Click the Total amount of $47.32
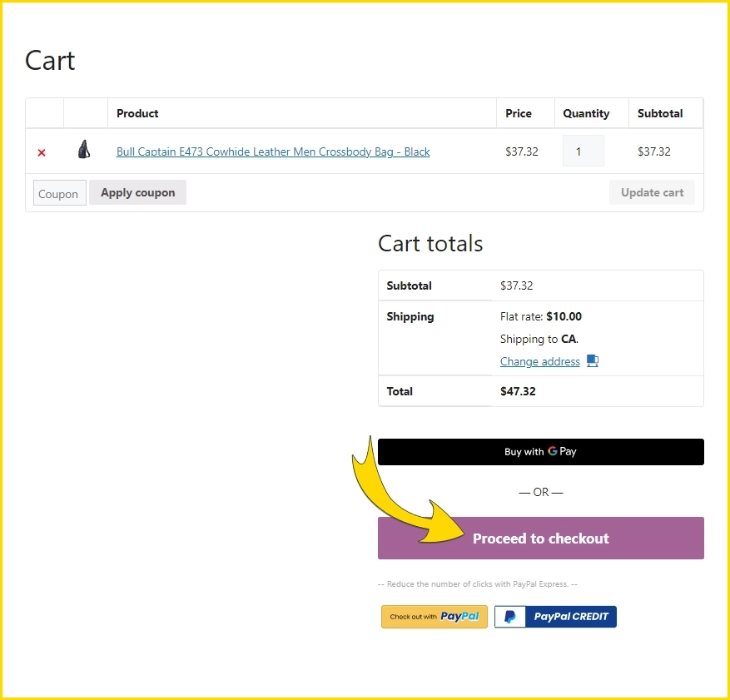730x700 pixels. [x=518, y=391]
